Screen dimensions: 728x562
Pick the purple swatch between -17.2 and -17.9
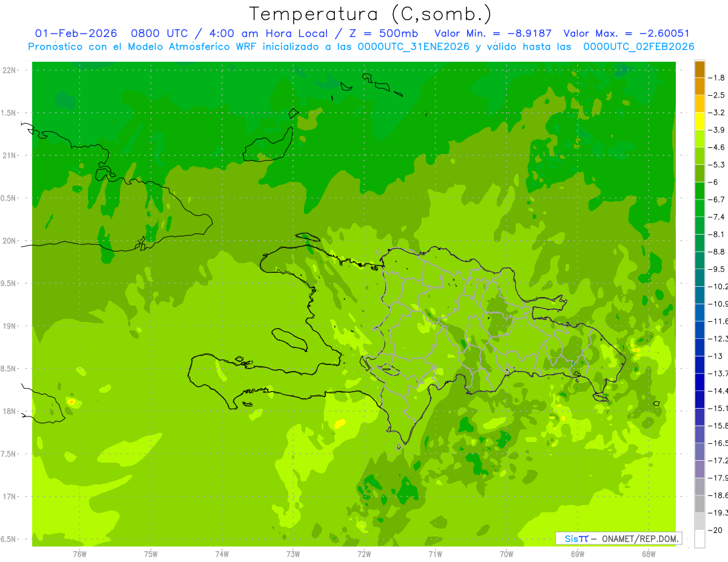tap(699, 469)
